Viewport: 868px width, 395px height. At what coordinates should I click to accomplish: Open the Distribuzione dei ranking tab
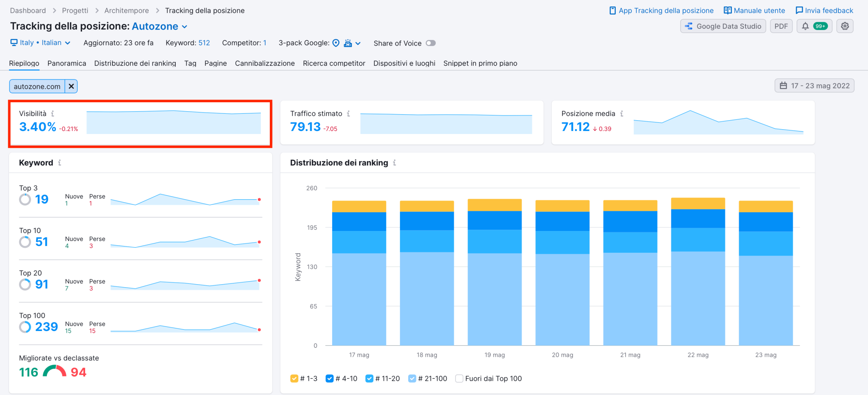pos(135,63)
